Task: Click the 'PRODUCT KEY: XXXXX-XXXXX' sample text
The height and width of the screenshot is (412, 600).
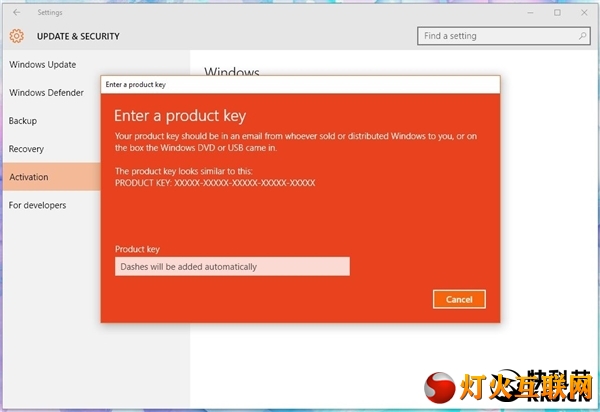Action: click(x=215, y=183)
